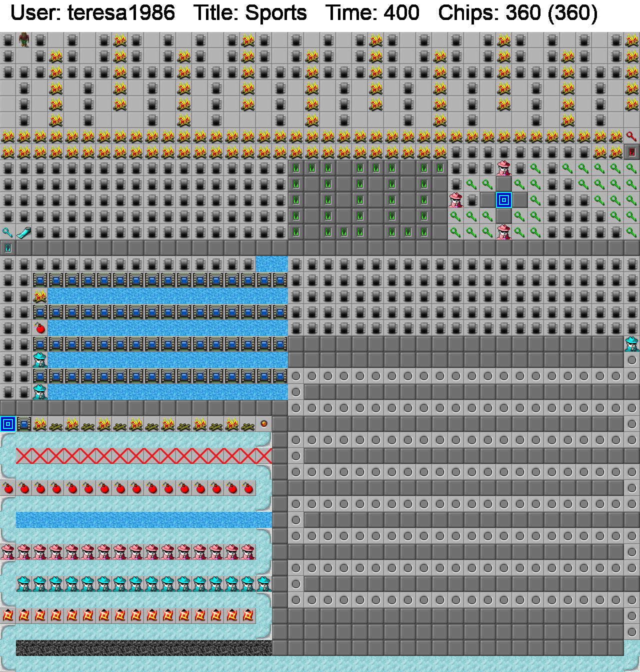Click the dark gravel strip
This screenshot has width=640, height=672.
(x=144, y=648)
